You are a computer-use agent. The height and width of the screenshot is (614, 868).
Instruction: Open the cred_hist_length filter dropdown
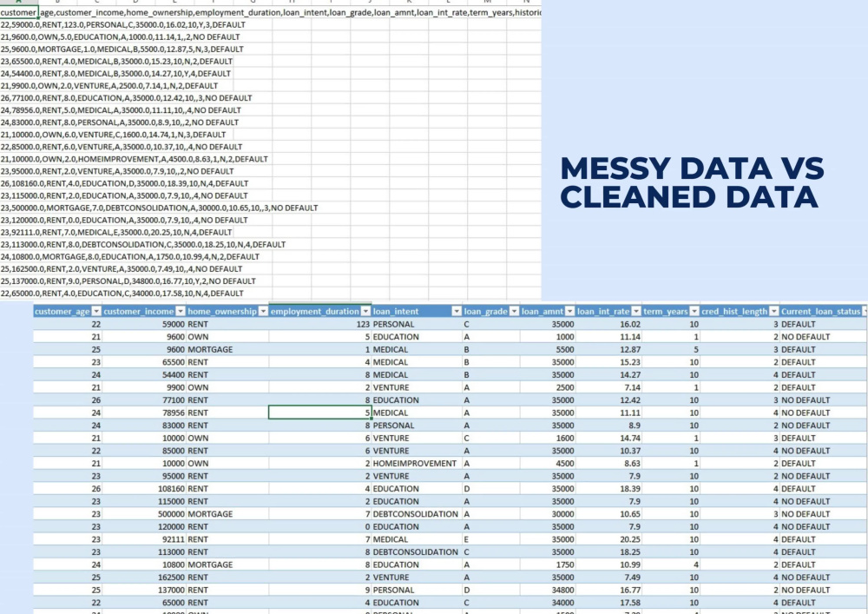click(774, 311)
